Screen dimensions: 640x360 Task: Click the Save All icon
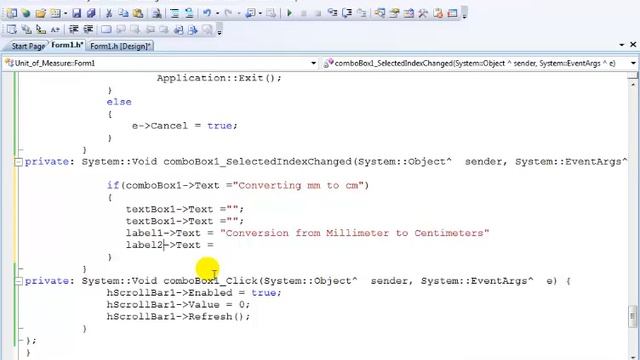coord(91,13)
